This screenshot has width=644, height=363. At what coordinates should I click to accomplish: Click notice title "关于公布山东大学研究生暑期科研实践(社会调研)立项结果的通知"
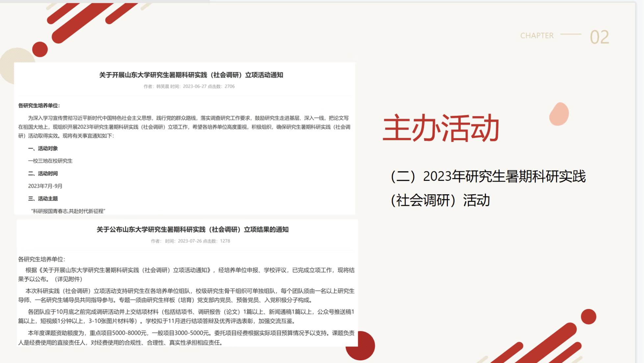point(192,230)
